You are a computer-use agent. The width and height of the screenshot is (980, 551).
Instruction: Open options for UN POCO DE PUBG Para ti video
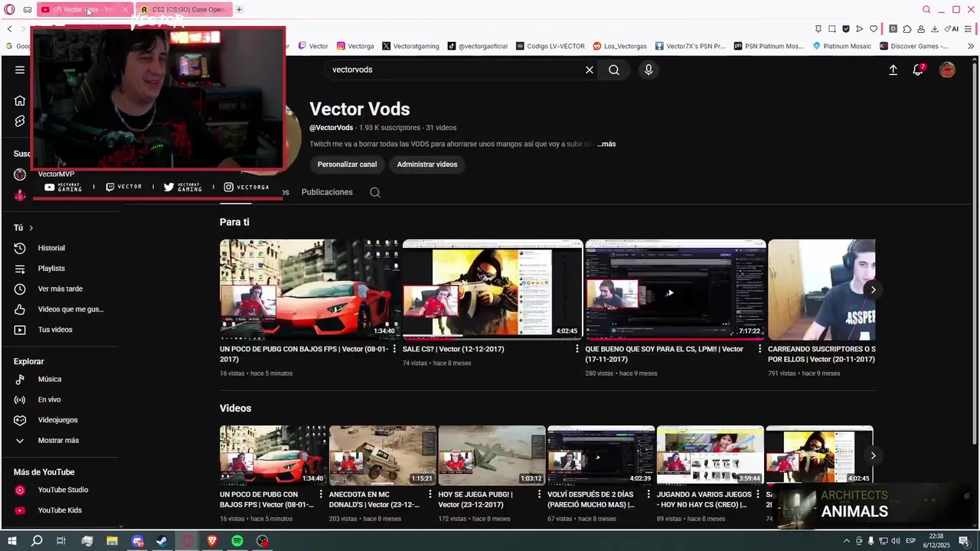pos(395,349)
